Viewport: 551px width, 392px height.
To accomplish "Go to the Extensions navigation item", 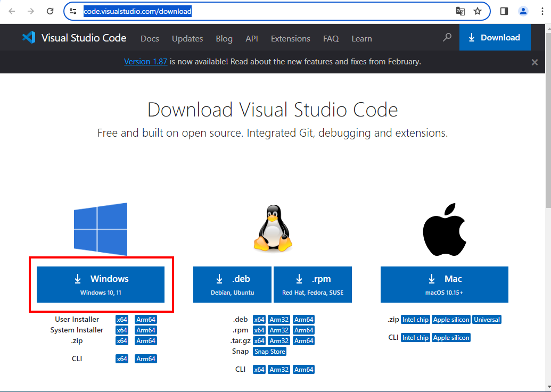I will 290,39.
